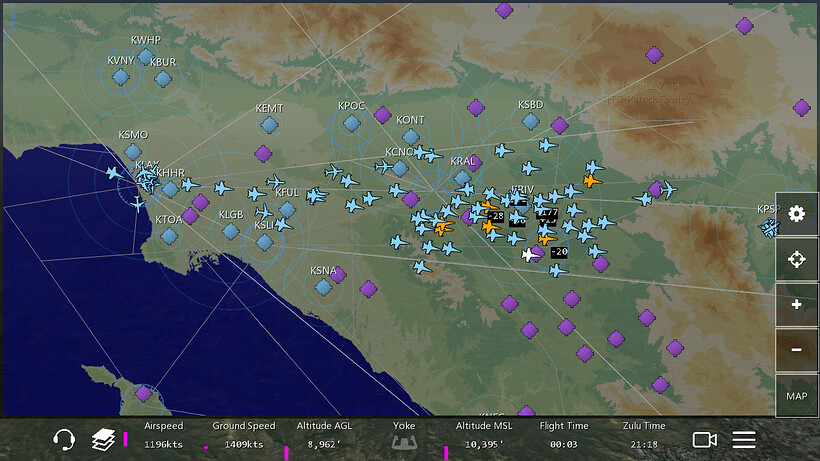Zoom in with the plus button
The height and width of the screenshot is (461, 820).
pos(796,304)
